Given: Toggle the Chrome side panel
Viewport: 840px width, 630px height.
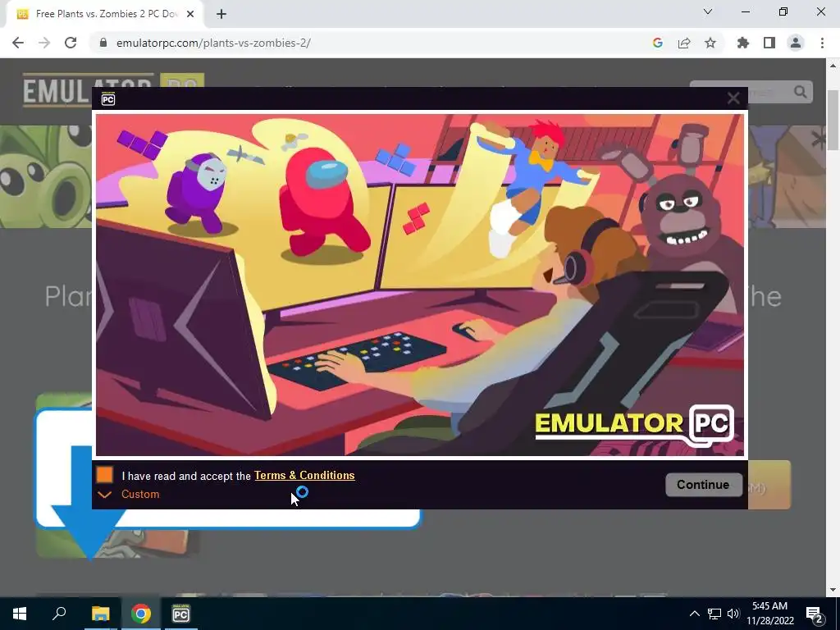Looking at the screenshot, I should coord(769,43).
